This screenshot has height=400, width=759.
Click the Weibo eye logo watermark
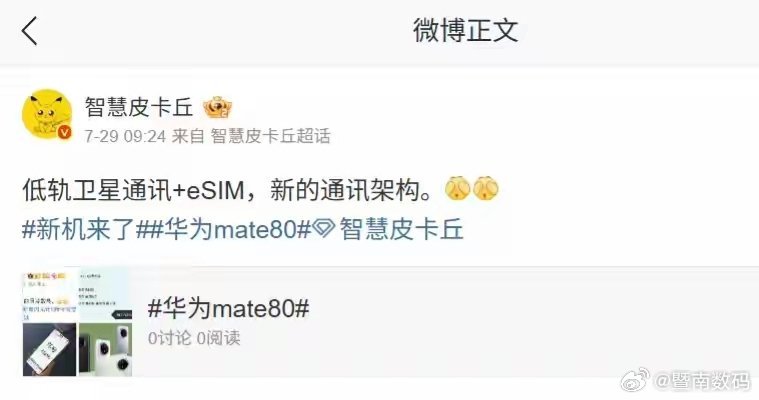point(635,380)
